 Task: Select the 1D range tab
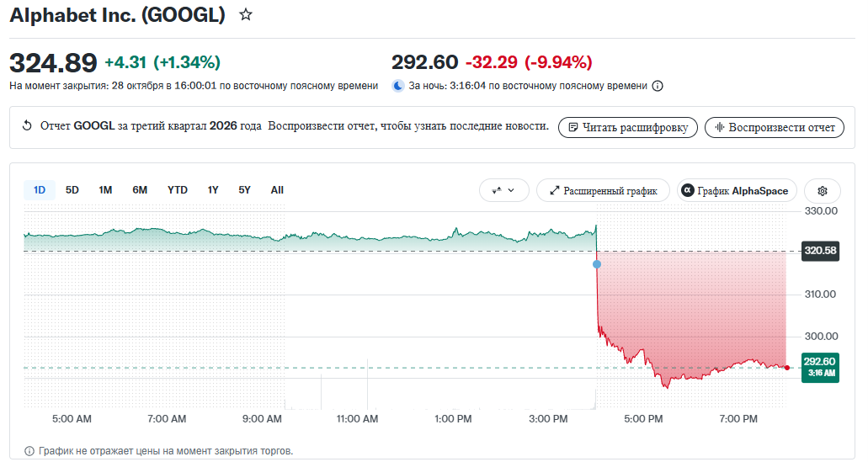coord(40,190)
